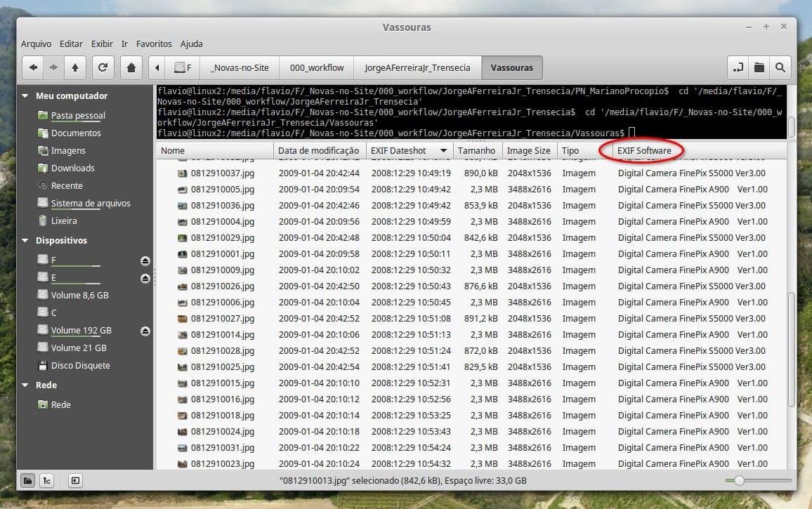
Task: Collapse the Meu computador section
Action: [25, 96]
